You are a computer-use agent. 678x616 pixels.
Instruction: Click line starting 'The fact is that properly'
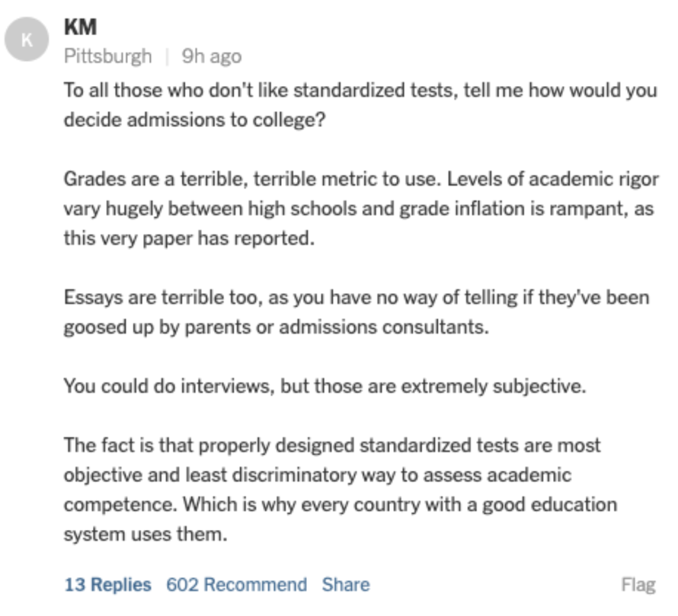click(x=333, y=446)
